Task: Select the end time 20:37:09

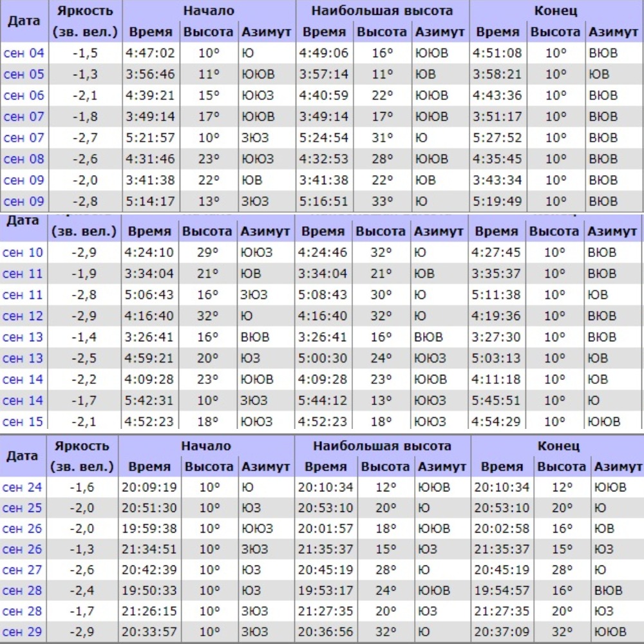Action: coord(502,632)
